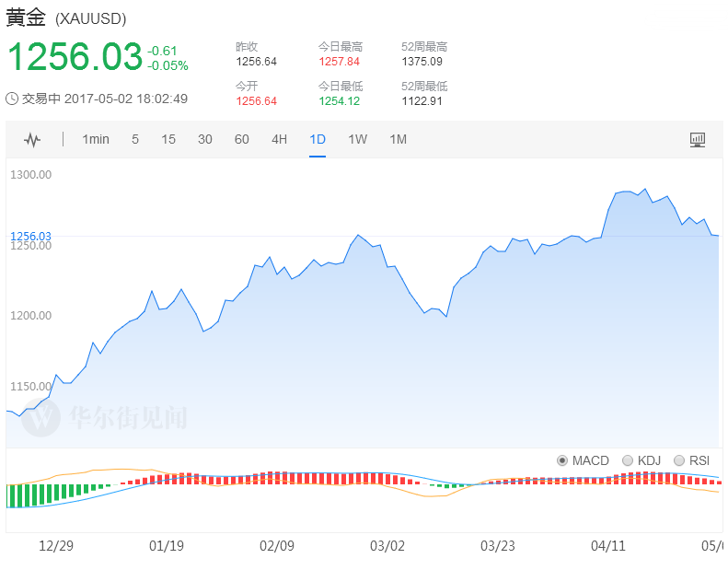
Task: Click the blue 1256.03 price marker on axis
Action: point(30,236)
